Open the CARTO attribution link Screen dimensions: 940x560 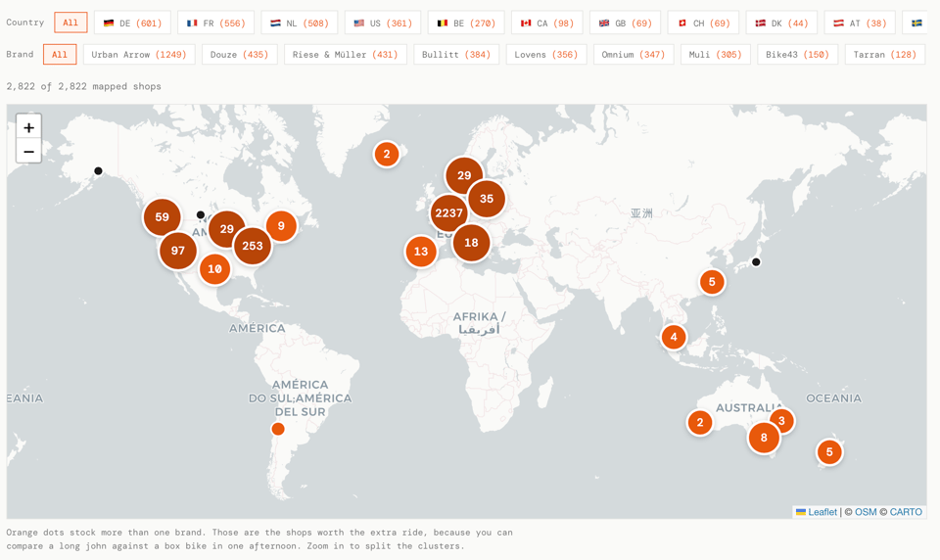[x=906, y=512]
